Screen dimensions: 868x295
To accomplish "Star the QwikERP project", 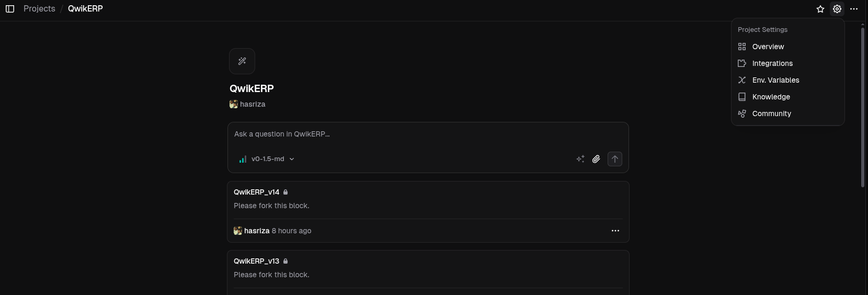I will [820, 9].
